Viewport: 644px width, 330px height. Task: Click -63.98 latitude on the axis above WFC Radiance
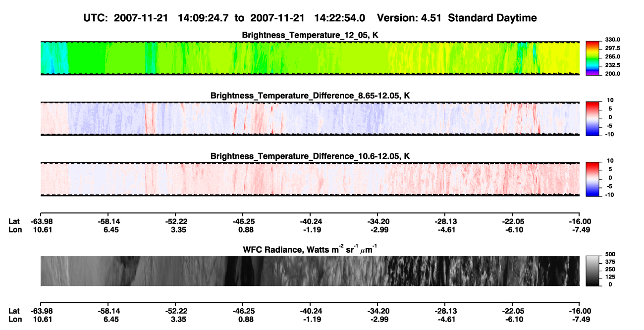(x=41, y=221)
